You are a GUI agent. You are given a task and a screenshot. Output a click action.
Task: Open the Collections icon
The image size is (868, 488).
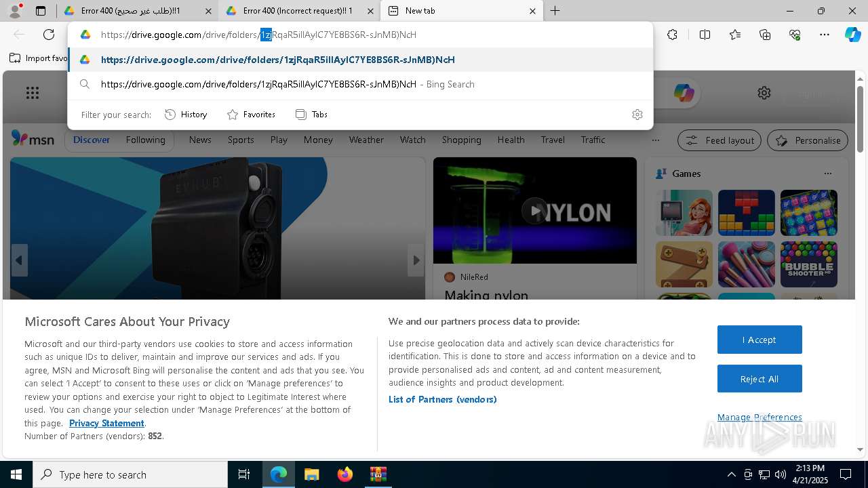[765, 35]
